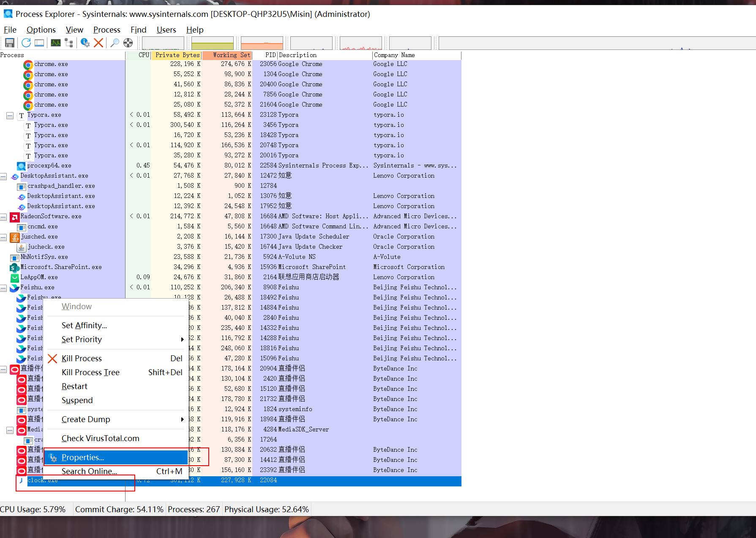756x538 pixels.
Task: Collapse the 直播伴侣 PID 20904 process tree
Action: click(3, 369)
